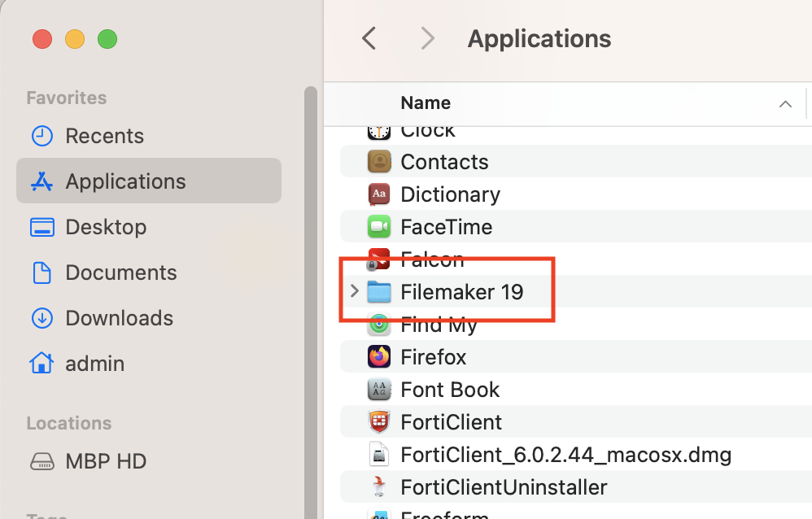Select the FortiClient shield icon
812x519 pixels.
coord(379,422)
